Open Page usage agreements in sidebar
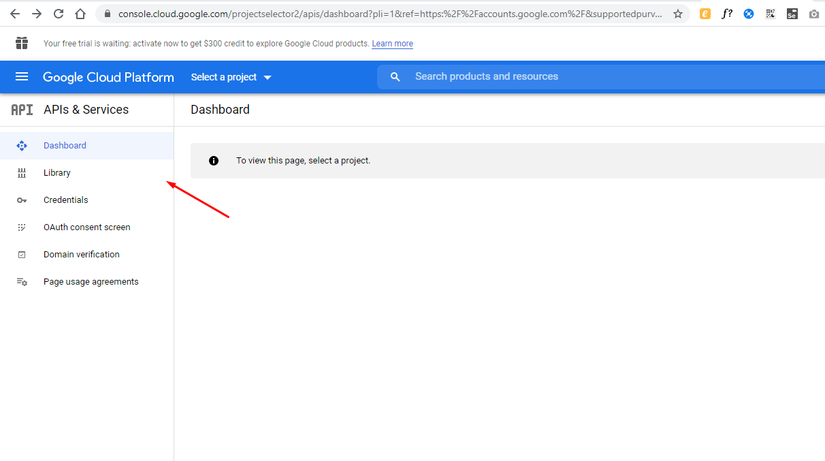Image resolution: width=825 pixels, height=461 pixels. tap(86, 282)
